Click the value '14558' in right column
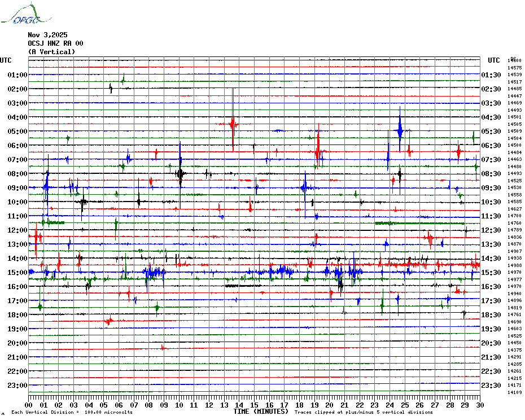 pos(515,195)
